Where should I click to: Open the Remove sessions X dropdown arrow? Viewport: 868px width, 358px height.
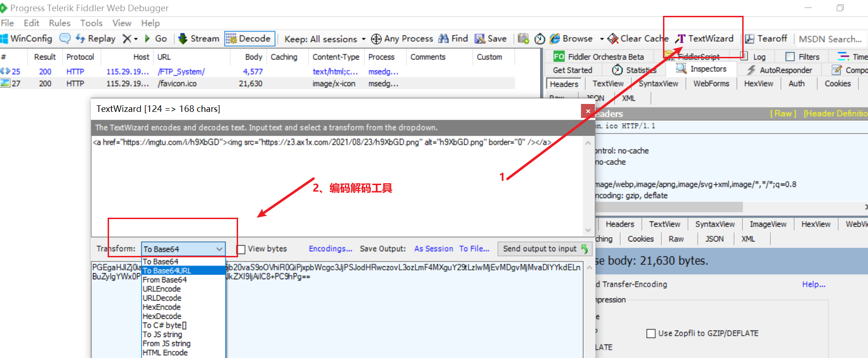136,39
